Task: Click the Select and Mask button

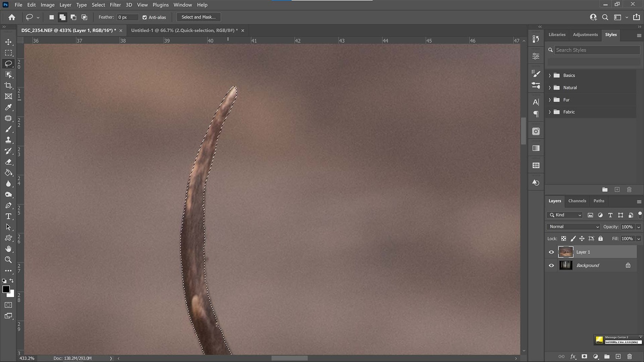Action: point(198,17)
